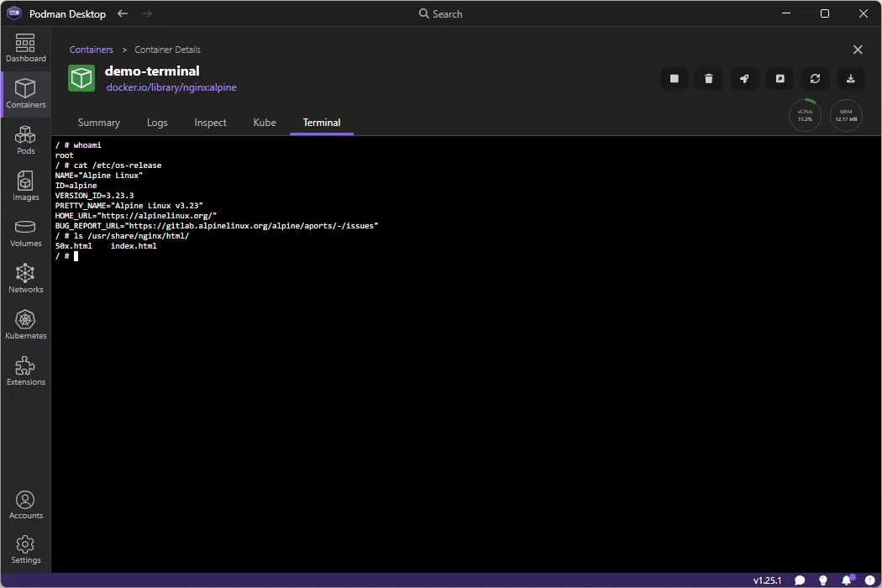Switch to the Inspect tab
882x588 pixels.
click(210, 123)
